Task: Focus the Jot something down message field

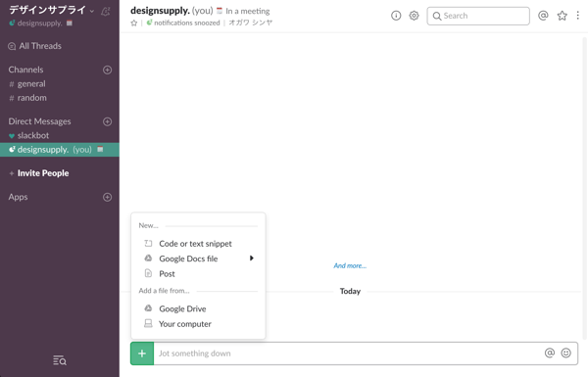Action: pyautogui.click(x=347, y=353)
